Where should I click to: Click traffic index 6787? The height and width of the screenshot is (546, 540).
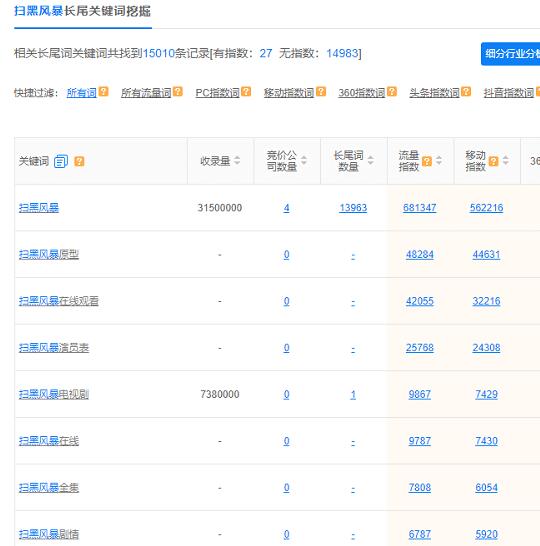420,535
